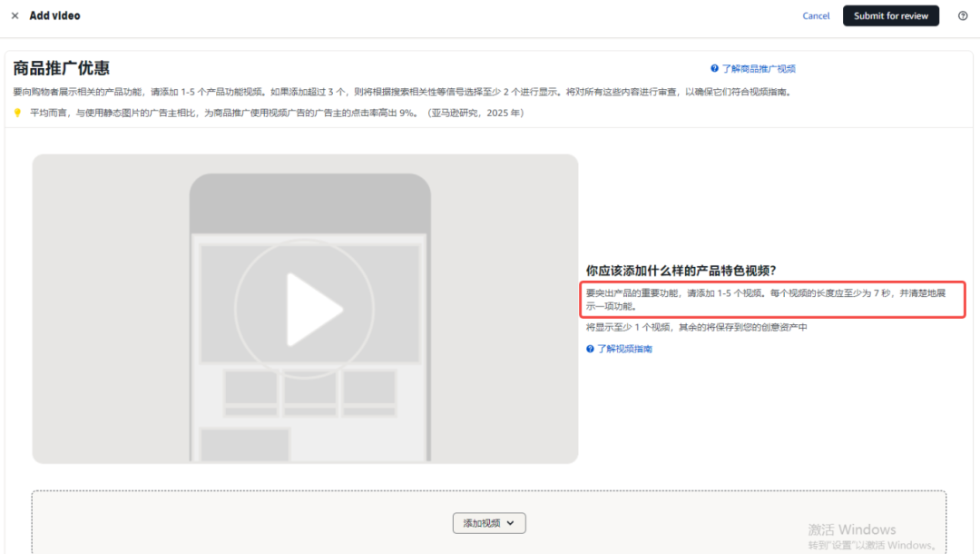Click the Submit for review button
The height and width of the screenshot is (554, 980).
click(890, 15)
